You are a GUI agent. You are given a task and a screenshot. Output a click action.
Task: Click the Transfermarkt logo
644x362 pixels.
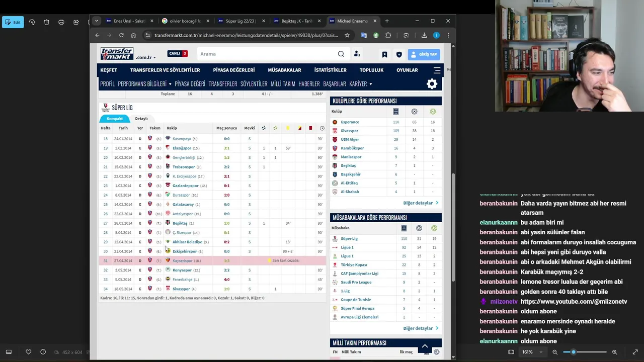click(117, 53)
